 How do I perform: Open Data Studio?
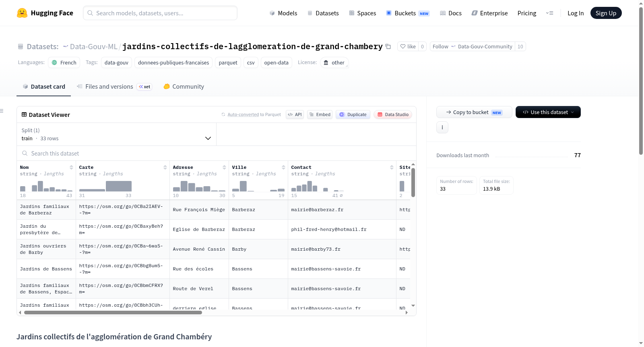coord(393,114)
